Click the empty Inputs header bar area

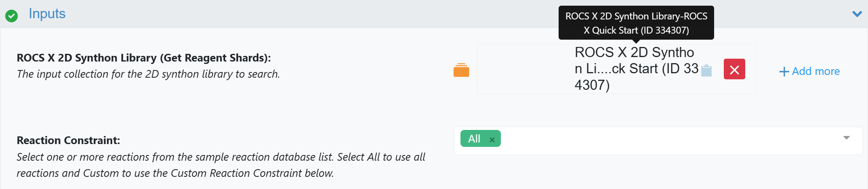coord(323,14)
